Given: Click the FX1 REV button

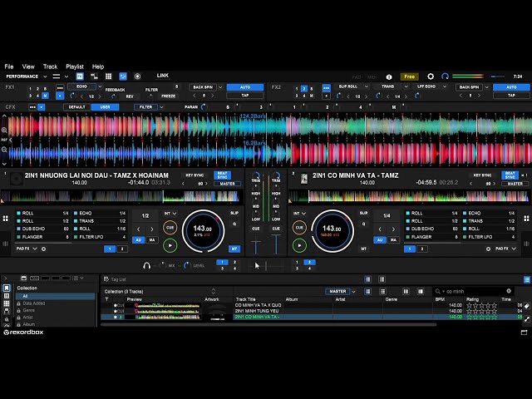Looking at the screenshot, I should coord(130,96).
